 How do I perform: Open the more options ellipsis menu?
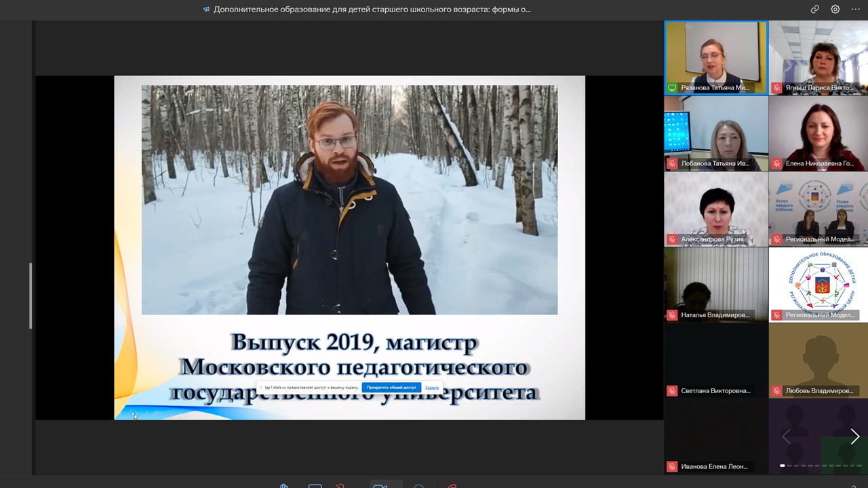click(x=856, y=9)
